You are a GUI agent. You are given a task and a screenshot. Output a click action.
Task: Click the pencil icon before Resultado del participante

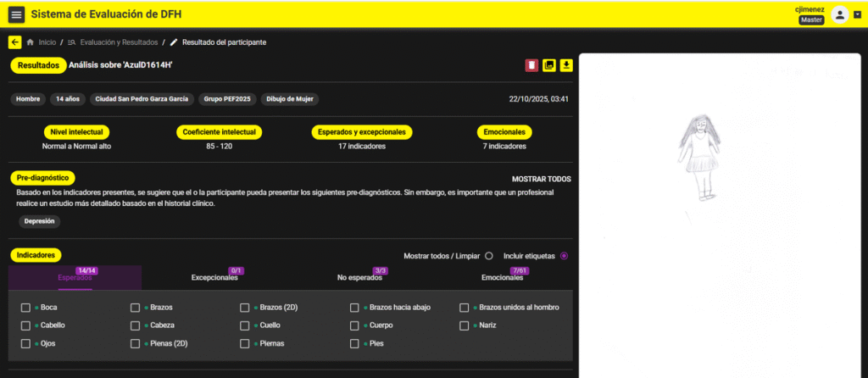(174, 42)
